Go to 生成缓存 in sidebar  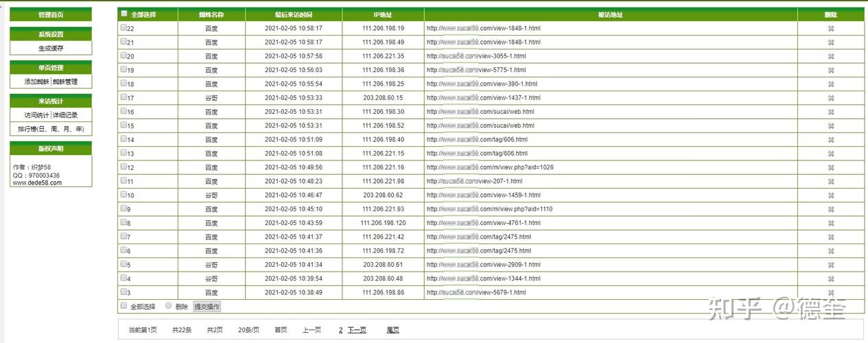51,49
